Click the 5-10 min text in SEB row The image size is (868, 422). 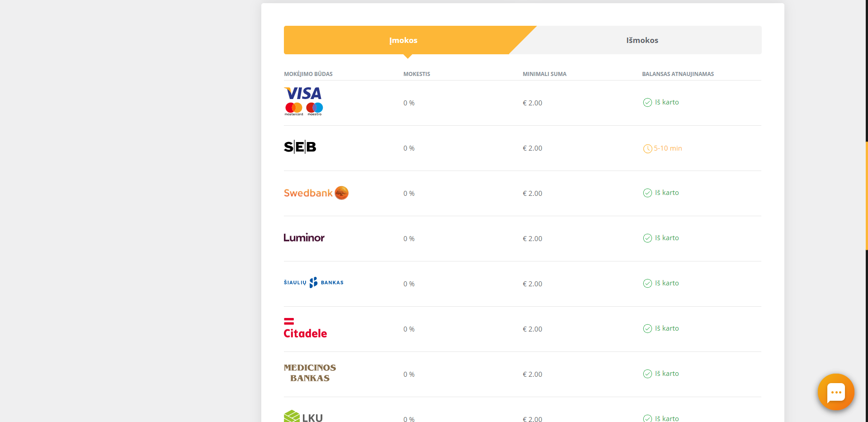[668, 148]
